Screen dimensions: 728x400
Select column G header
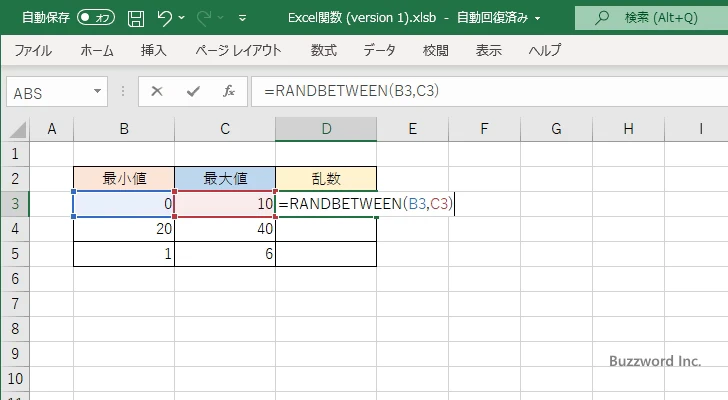(x=556, y=129)
